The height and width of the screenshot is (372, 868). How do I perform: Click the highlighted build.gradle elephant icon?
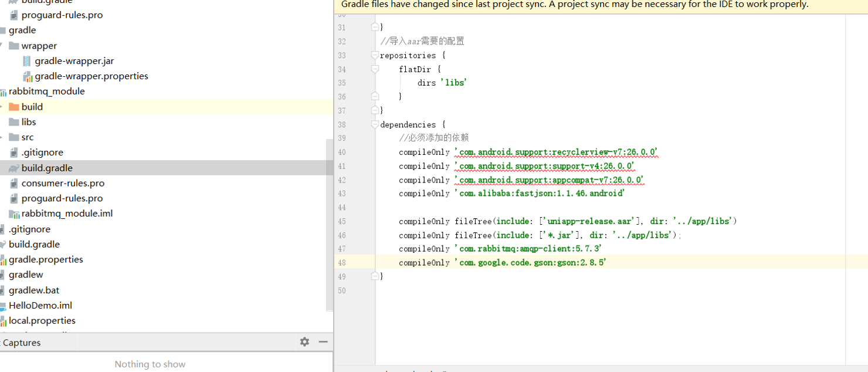click(14, 168)
